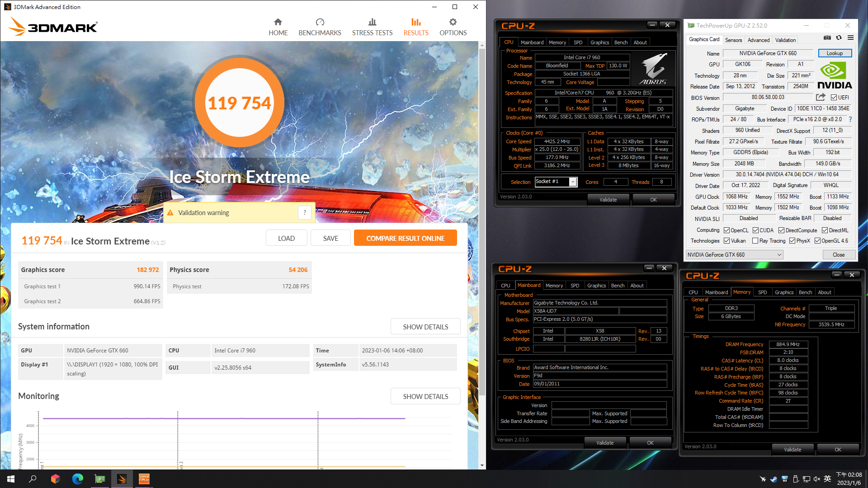Open validation warning help question mark
Image resolution: width=868 pixels, height=488 pixels.
point(305,212)
